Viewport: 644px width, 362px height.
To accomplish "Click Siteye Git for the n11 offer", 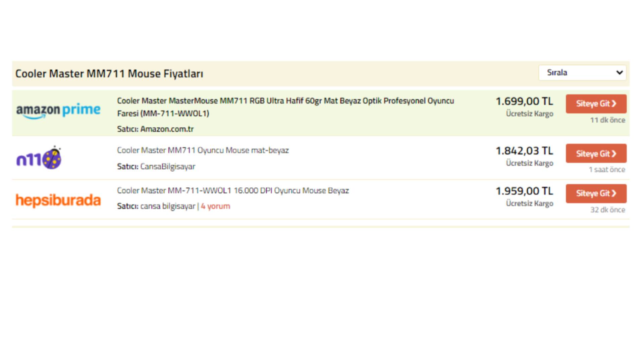I will coord(596,154).
